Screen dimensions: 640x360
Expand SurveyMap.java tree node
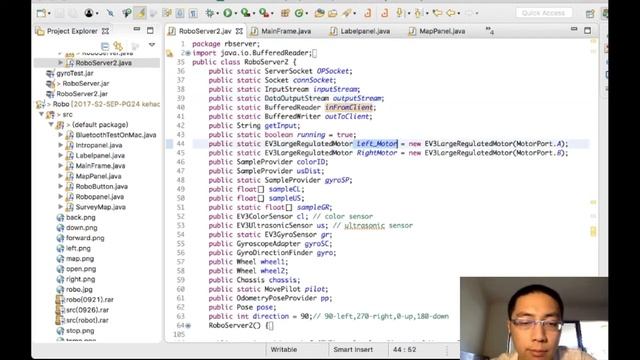(60, 207)
